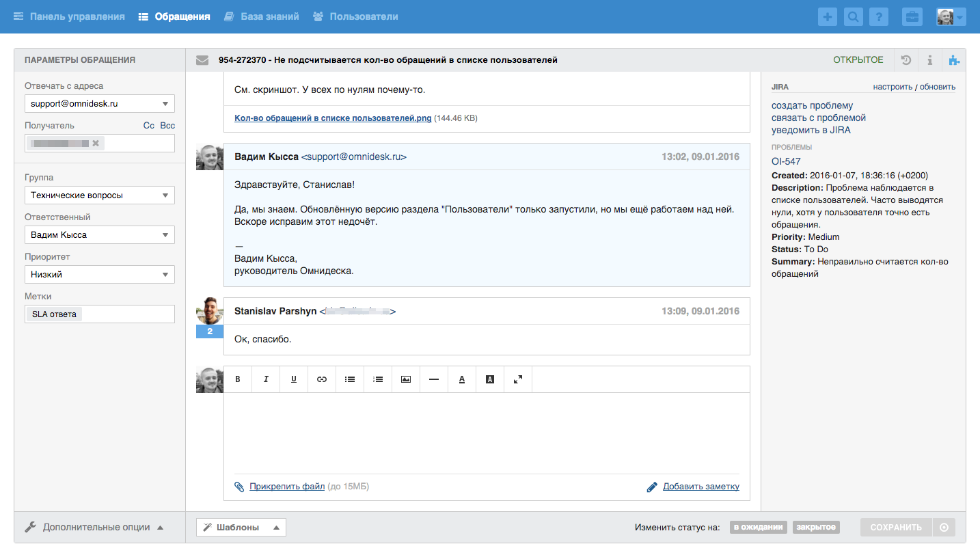The width and height of the screenshot is (980, 557).
Task: Open save options circle button
Action: pos(944,528)
